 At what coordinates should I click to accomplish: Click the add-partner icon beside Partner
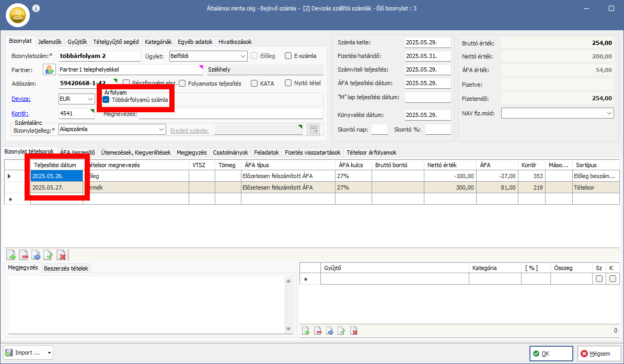coord(49,69)
